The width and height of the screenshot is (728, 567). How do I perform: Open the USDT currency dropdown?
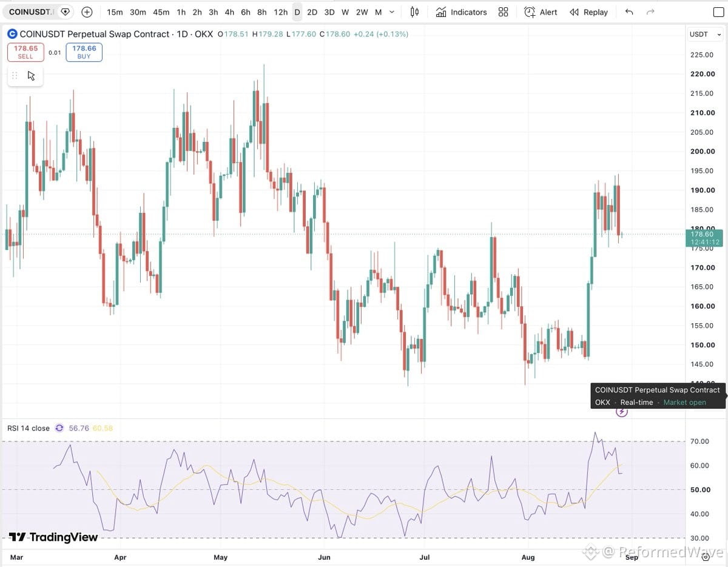[x=706, y=35]
